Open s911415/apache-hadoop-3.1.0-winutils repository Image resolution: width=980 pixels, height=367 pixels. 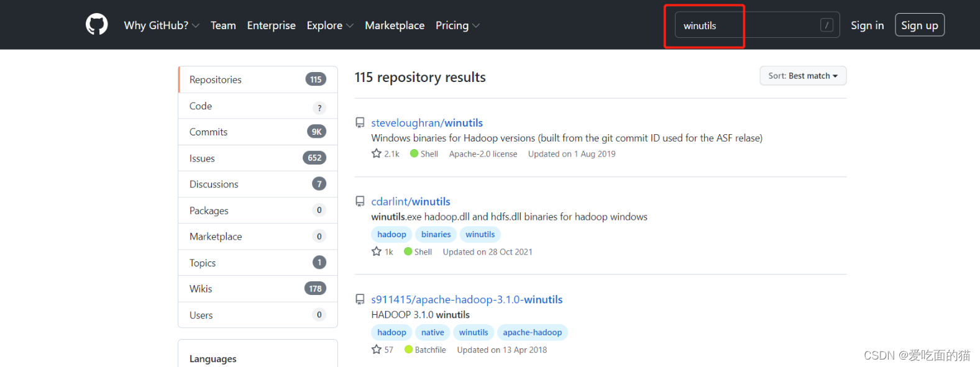467,299
